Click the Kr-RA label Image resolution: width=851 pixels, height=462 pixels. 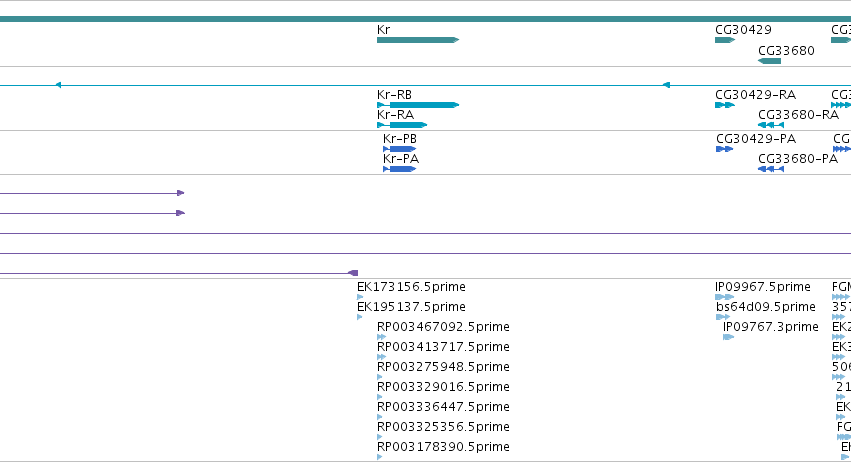pyautogui.click(x=395, y=115)
